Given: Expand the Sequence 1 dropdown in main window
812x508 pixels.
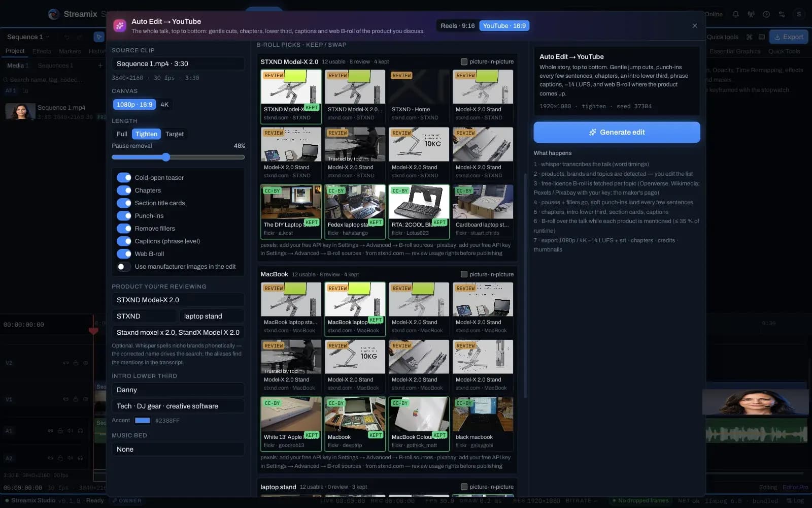Looking at the screenshot, I should 28,37.
